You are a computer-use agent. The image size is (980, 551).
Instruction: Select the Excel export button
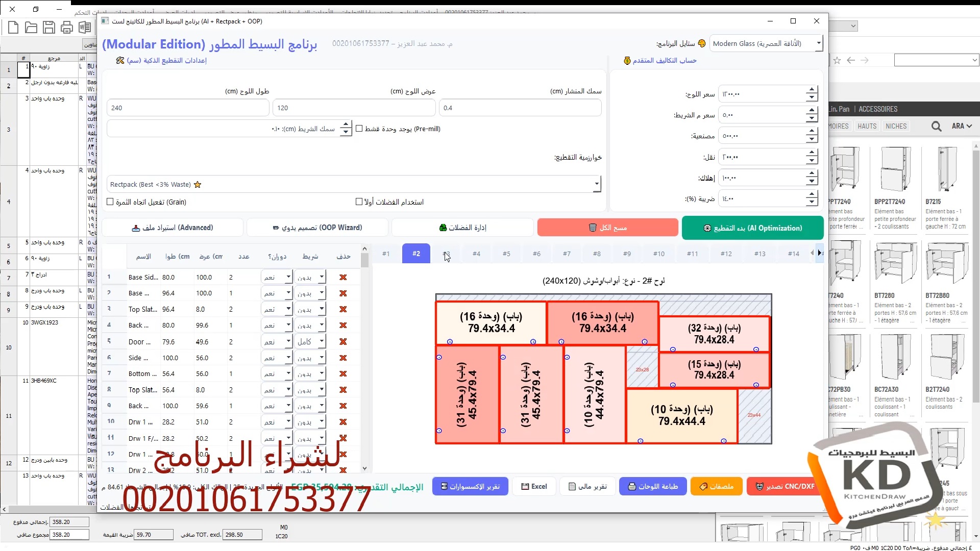pyautogui.click(x=534, y=486)
